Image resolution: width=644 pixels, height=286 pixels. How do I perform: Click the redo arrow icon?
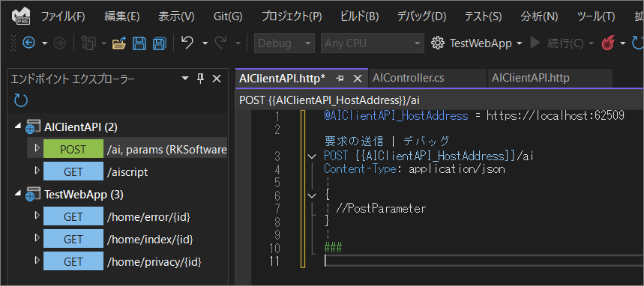coord(221,43)
